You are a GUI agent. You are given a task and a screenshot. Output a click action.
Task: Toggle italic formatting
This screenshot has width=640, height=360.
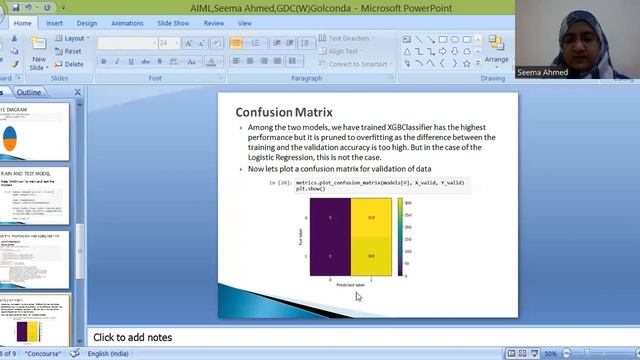pyautogui.click(x=117, y=62)
